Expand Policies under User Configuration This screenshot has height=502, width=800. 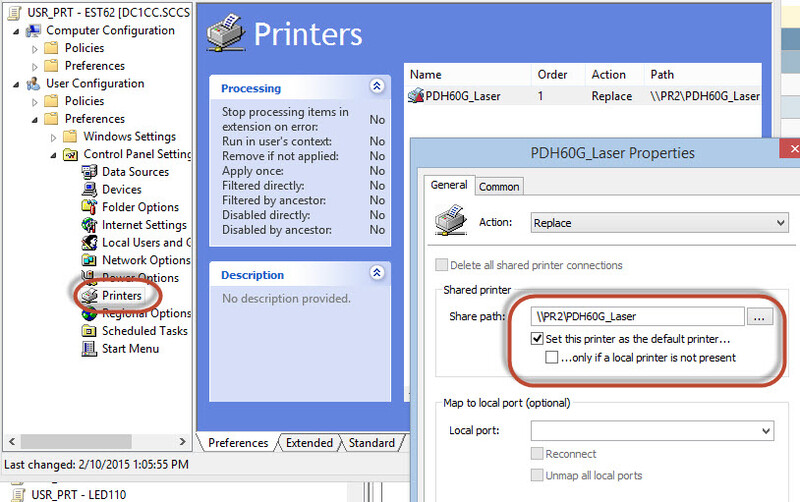[35, 103]
